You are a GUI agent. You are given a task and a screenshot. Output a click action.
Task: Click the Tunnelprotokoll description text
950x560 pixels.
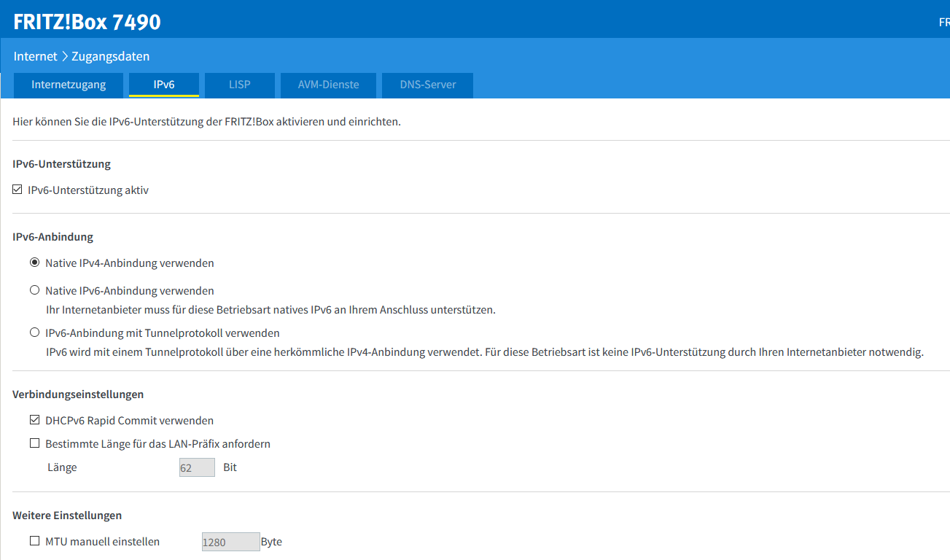(485, 352)
